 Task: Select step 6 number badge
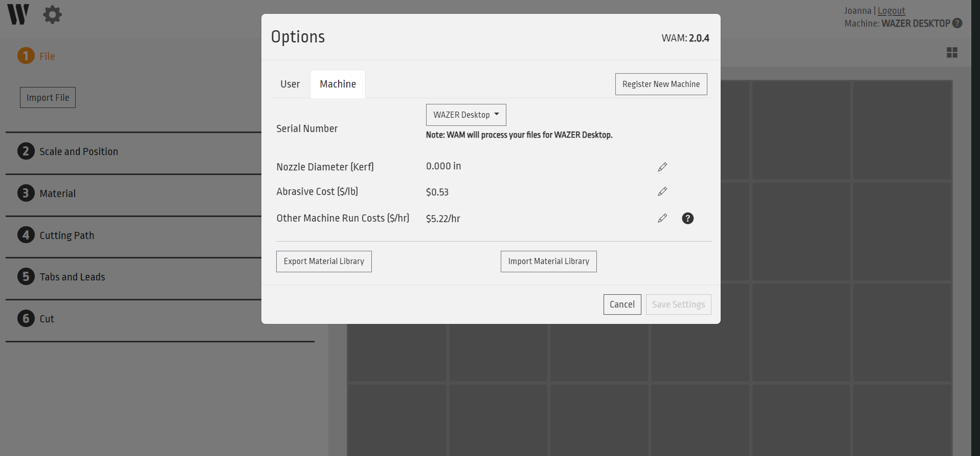coord(26,318)
